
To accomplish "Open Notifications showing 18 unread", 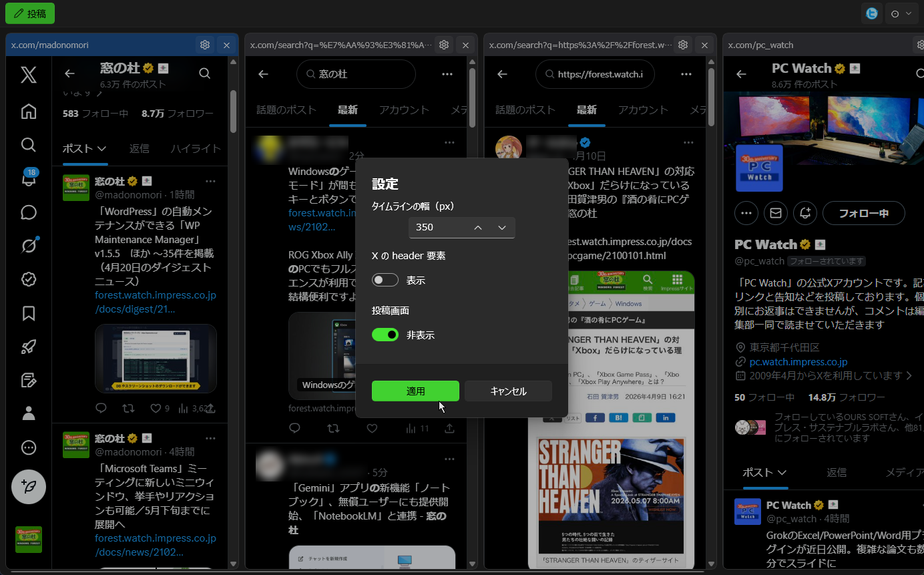I will [x=29, y=178].
